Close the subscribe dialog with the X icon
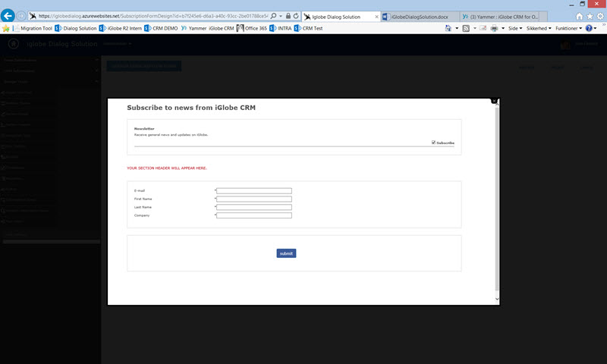Image resolution: width=607 pixels, height=364 pixels. click(x=494, y=100)
